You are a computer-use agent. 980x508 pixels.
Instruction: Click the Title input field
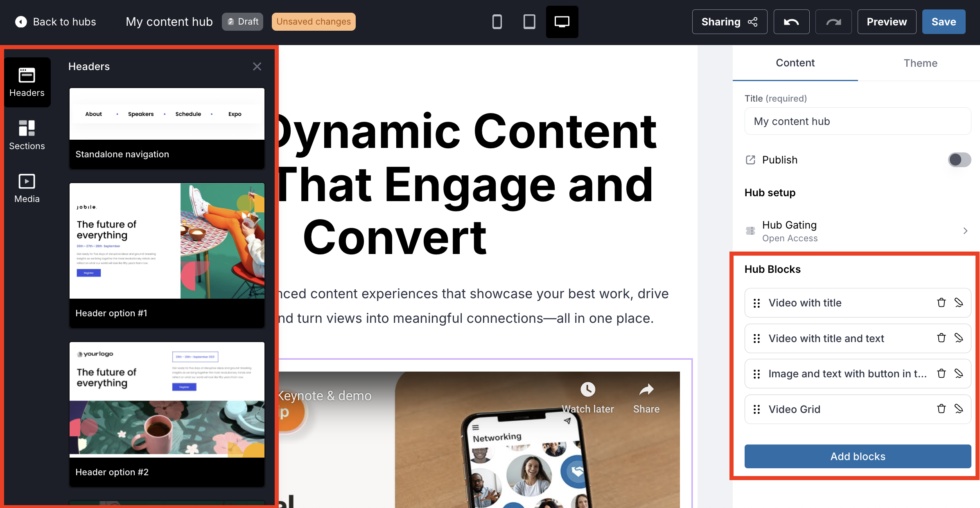858,121
